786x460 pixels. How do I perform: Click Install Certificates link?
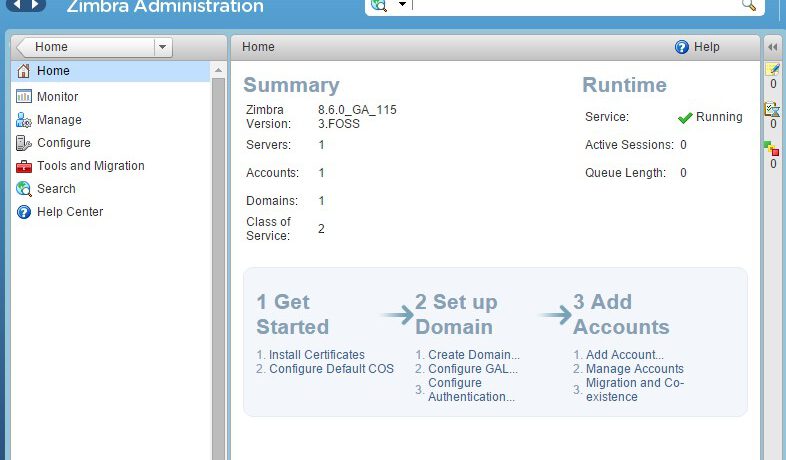(316, 355)
